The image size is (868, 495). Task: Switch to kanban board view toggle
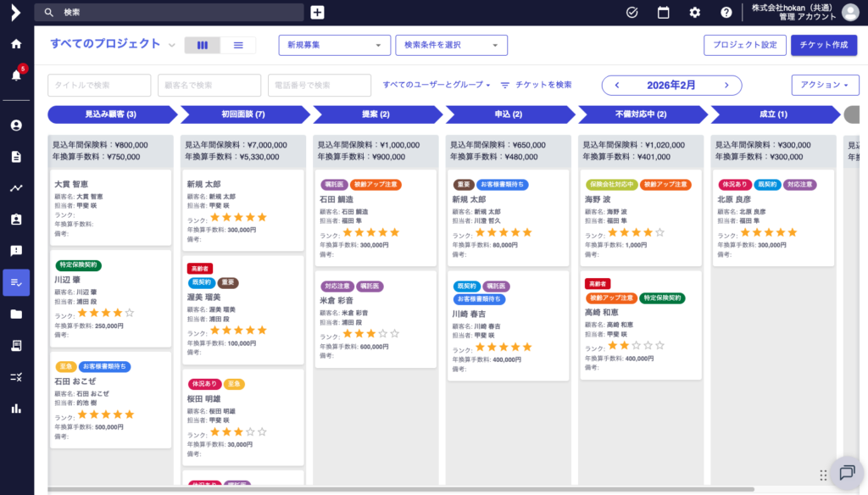pos(203,45)
